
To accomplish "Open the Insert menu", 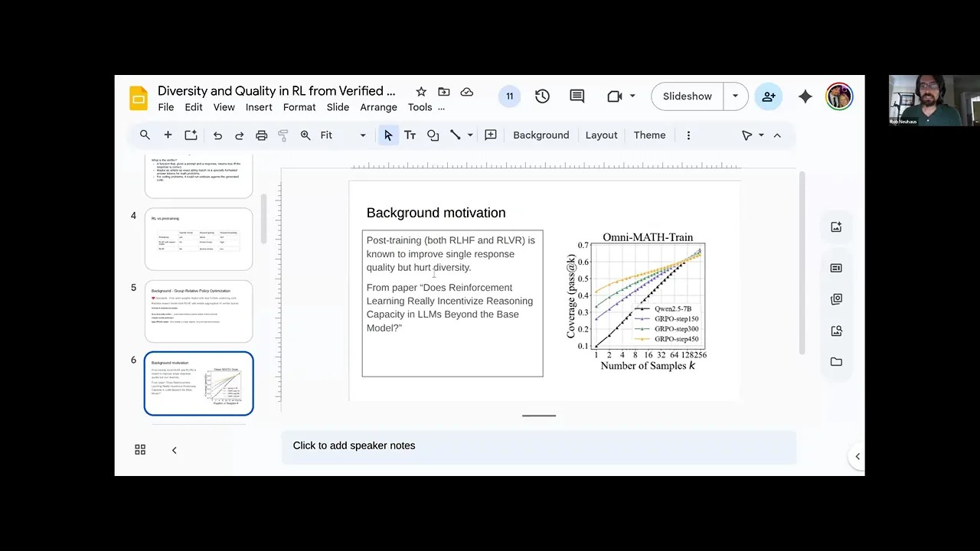I will point(259,107).
